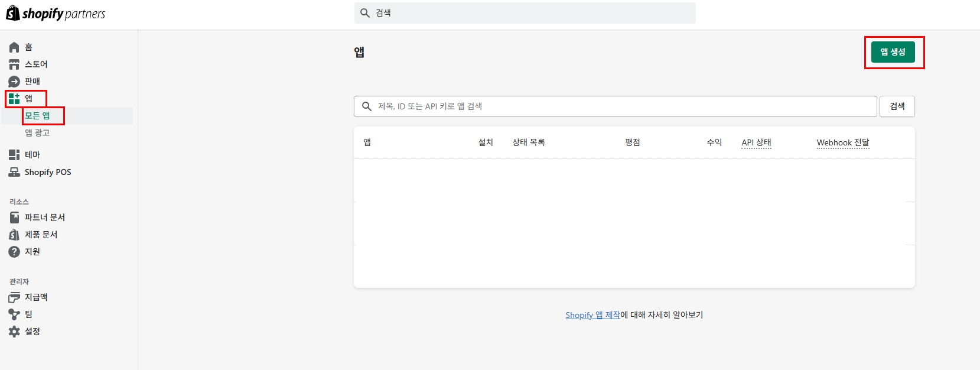Select the 앱 grid icon

[x=14, y=99]
